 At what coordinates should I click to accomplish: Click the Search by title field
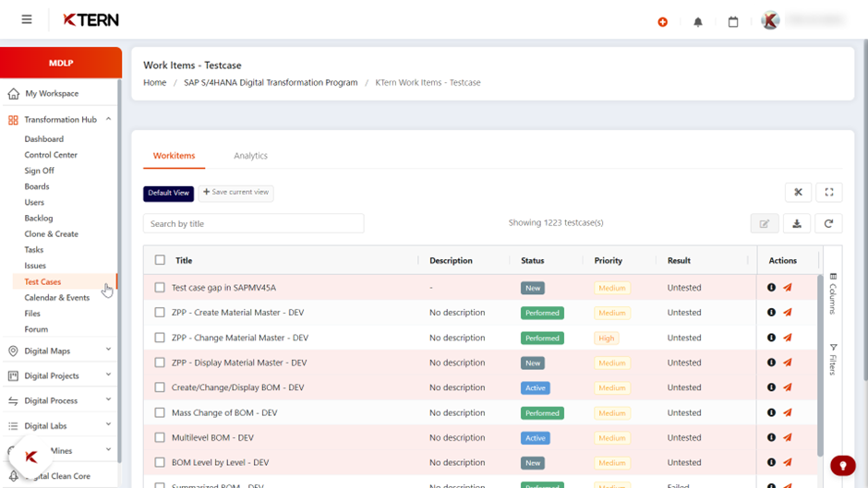click(x=254, y=223)
